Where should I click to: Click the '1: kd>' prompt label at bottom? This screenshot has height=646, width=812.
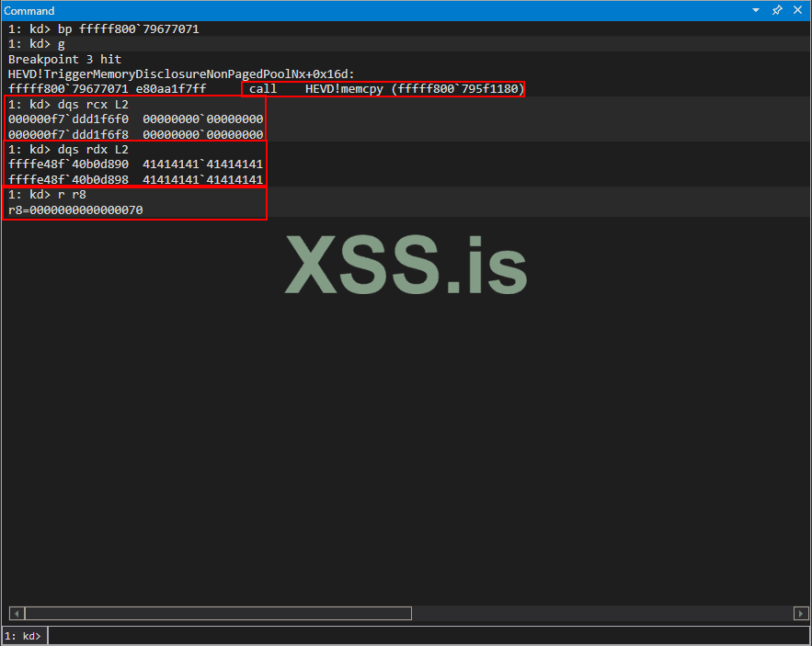pyautogui.click(x=22, y=636)
